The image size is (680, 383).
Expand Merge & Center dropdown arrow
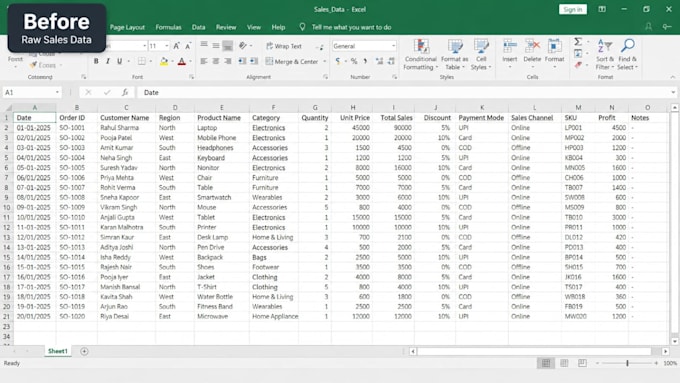click(324, 62)
